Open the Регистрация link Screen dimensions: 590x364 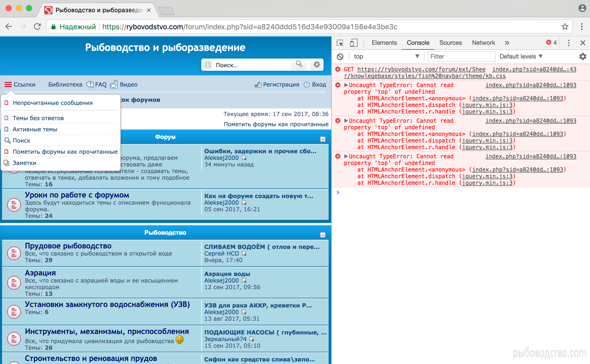(281, 85)
